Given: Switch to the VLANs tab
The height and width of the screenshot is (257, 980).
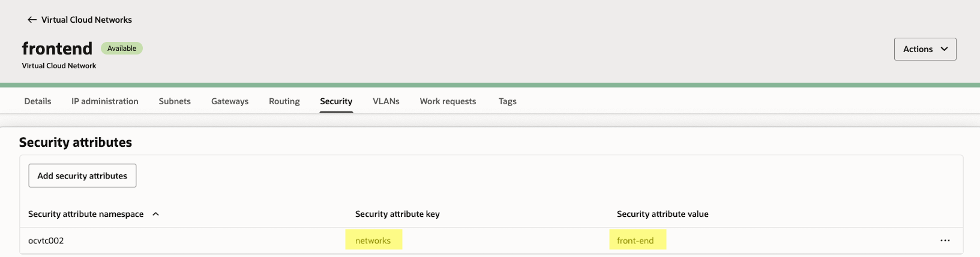Looking at the screenshot, I should click(x=386, y=101).
